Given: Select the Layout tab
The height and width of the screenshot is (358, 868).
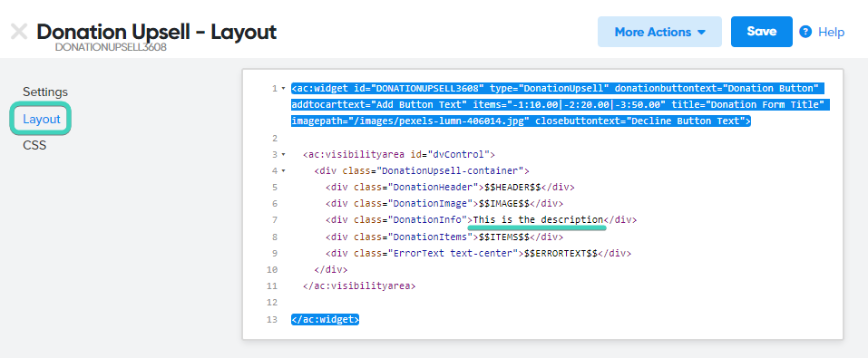Looking at the screenshot, I should tap(42, 119).
